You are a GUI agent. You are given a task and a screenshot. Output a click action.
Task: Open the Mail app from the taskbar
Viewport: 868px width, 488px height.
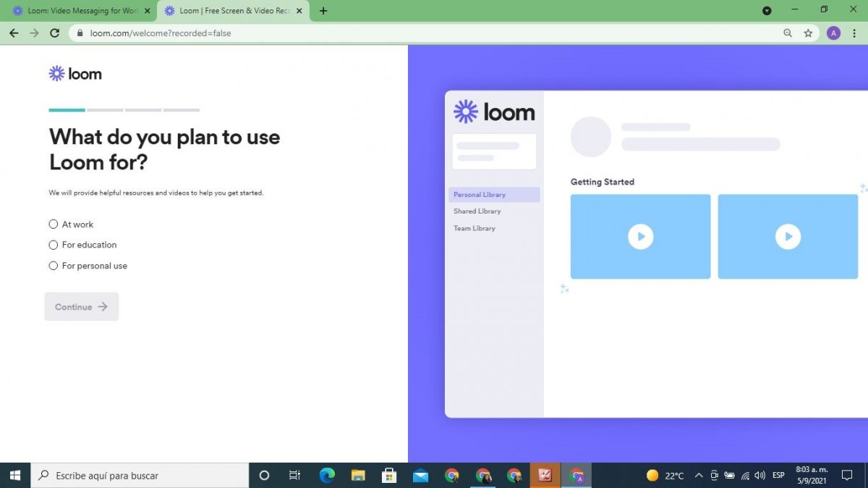(420, 476)
